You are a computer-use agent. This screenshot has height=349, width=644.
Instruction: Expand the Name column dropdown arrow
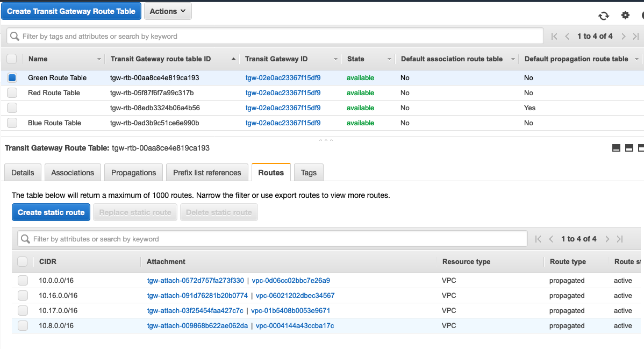coord(99,59)
